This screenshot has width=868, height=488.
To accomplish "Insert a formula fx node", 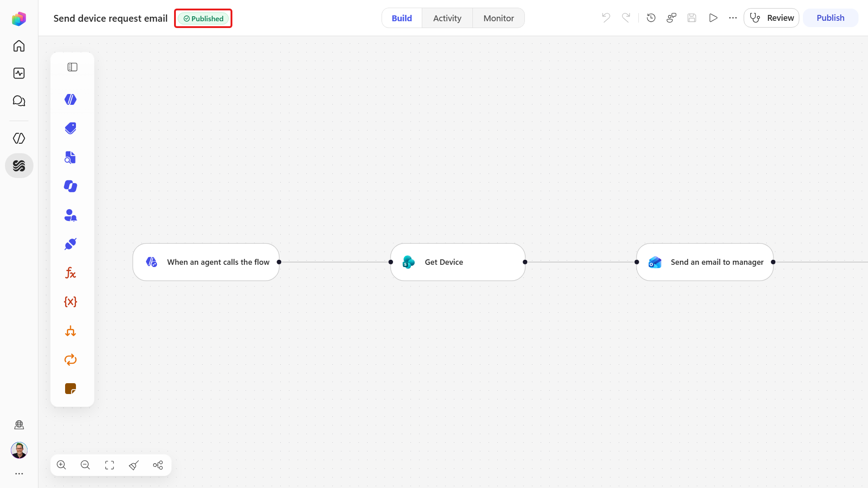I will [x=71, y=273].
